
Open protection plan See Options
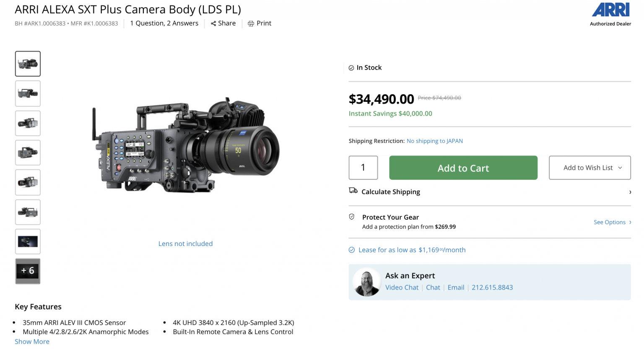[x=609, y=222]
